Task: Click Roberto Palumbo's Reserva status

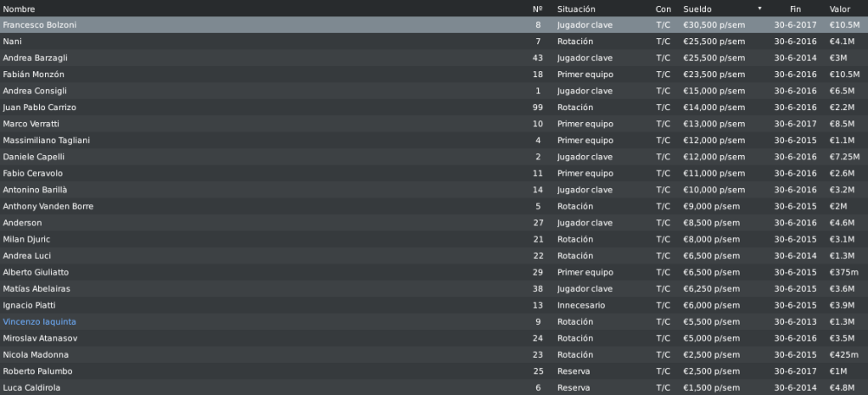Action: [574, 371]
